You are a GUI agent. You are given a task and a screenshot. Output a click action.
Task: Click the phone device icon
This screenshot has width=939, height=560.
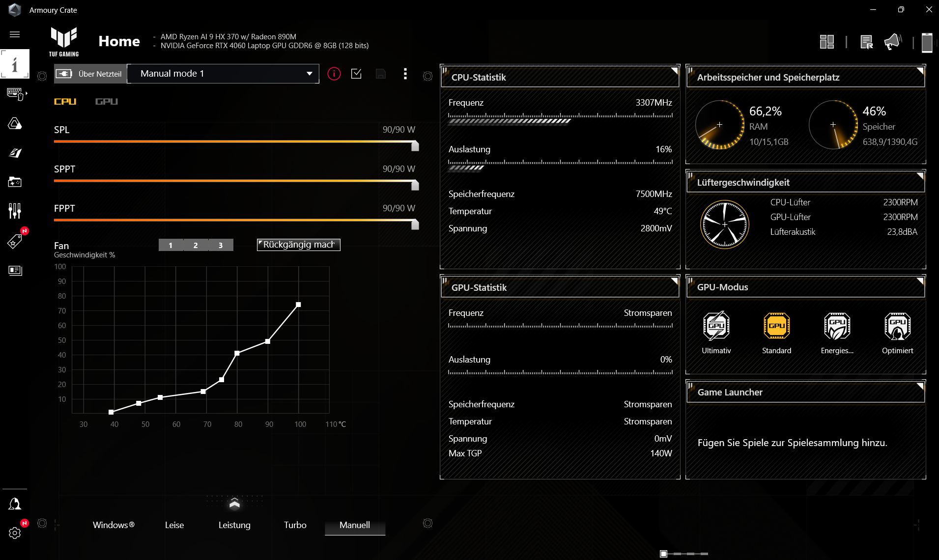click(927, 42)
